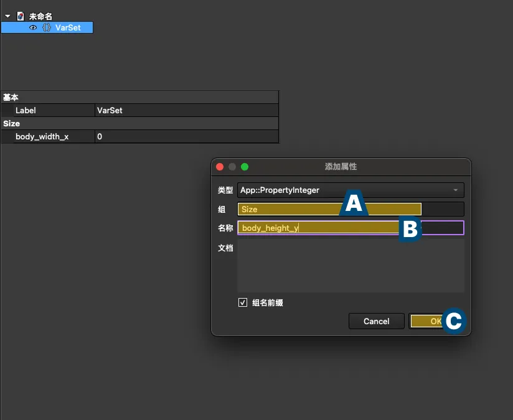Click inside the 文档 text area
Image resolution: width=513 pixels, height=420 pixels.
351,266
